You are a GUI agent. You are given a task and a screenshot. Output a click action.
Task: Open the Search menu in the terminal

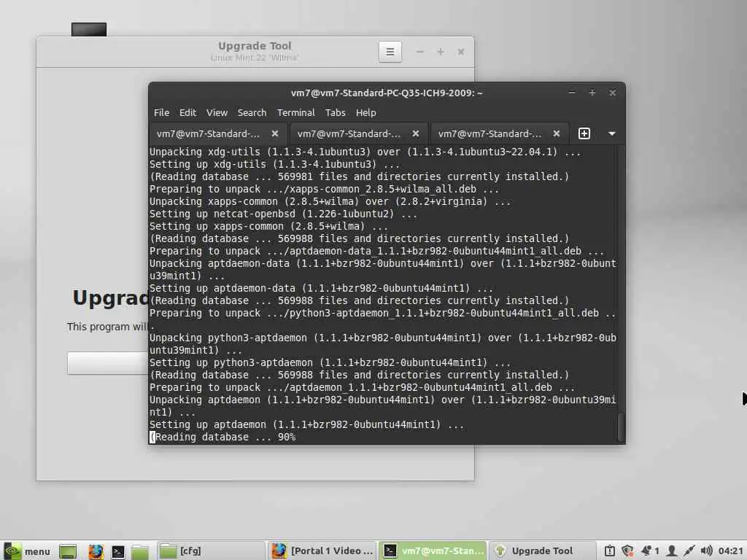252,113
